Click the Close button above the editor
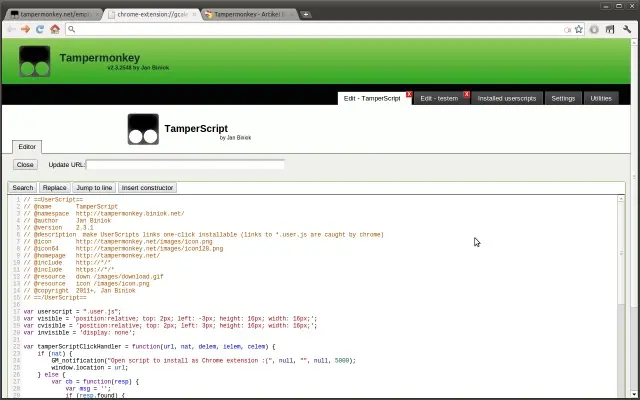 [25, 164]
